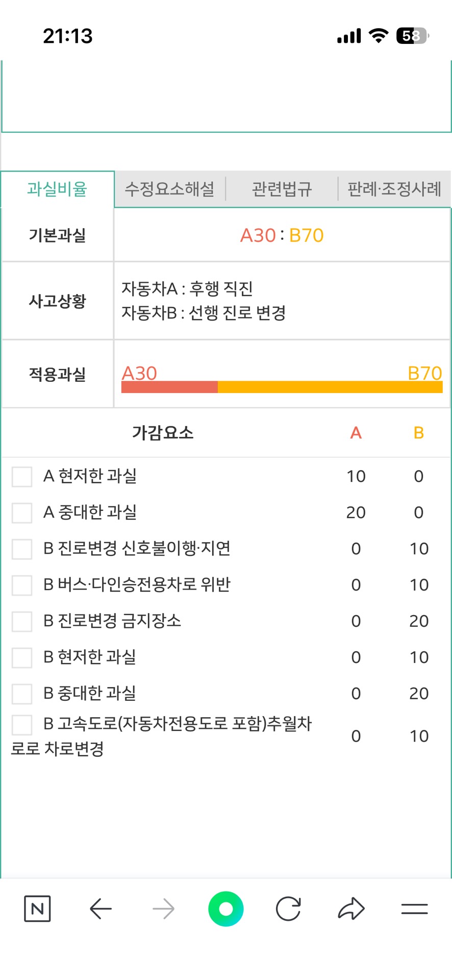Tap the green circle search button
The height and width of the screenshot is (980, 452).
point(226,909)
